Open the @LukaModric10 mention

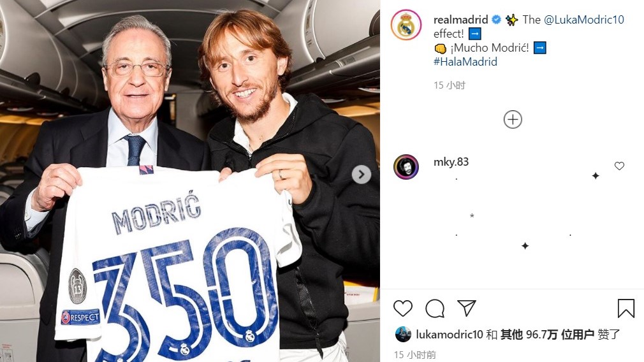point(583,19)
